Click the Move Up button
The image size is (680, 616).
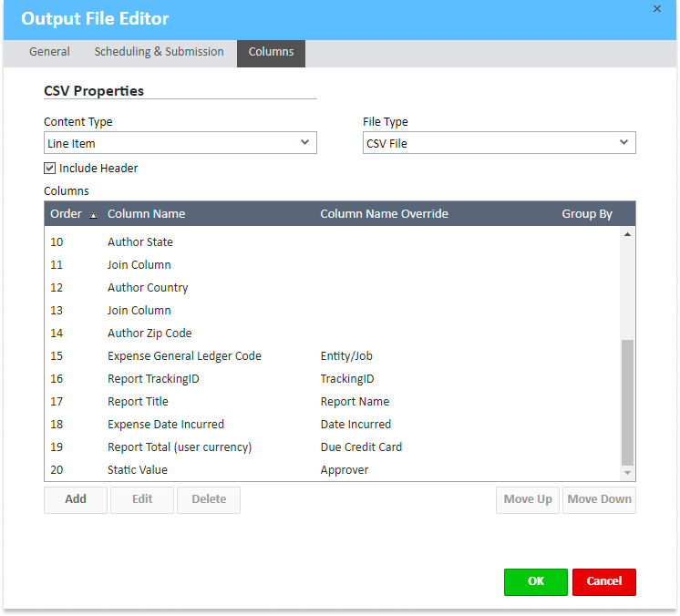click(x=528, y=499)
